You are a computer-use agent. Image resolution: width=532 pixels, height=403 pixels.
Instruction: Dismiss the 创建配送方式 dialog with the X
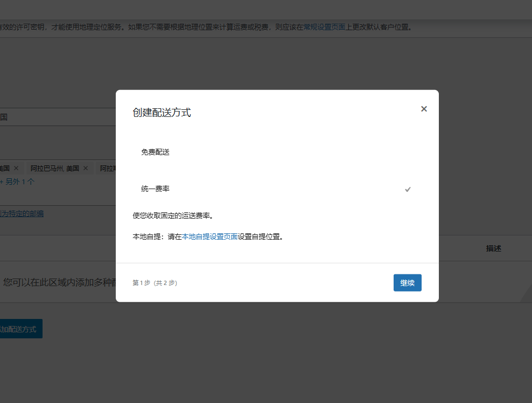point(424,108)
